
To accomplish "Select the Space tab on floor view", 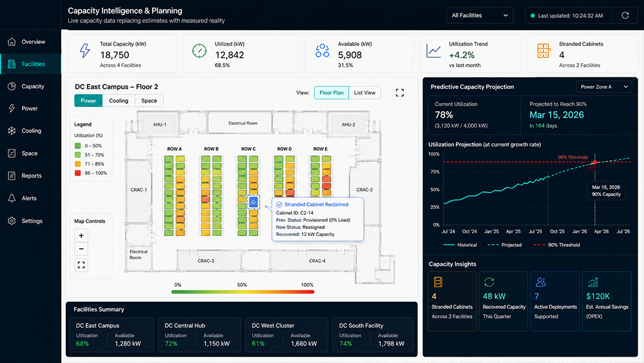I will point(149,101).
